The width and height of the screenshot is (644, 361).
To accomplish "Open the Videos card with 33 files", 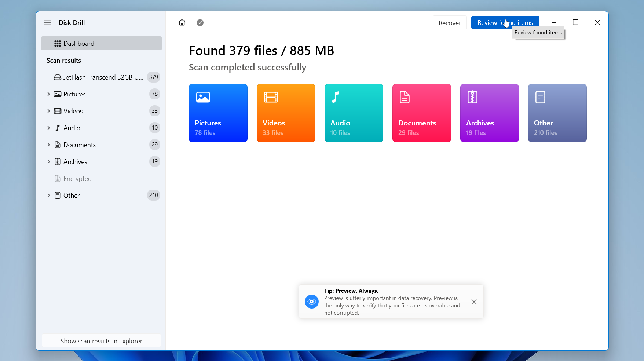I will coord(286,113).
